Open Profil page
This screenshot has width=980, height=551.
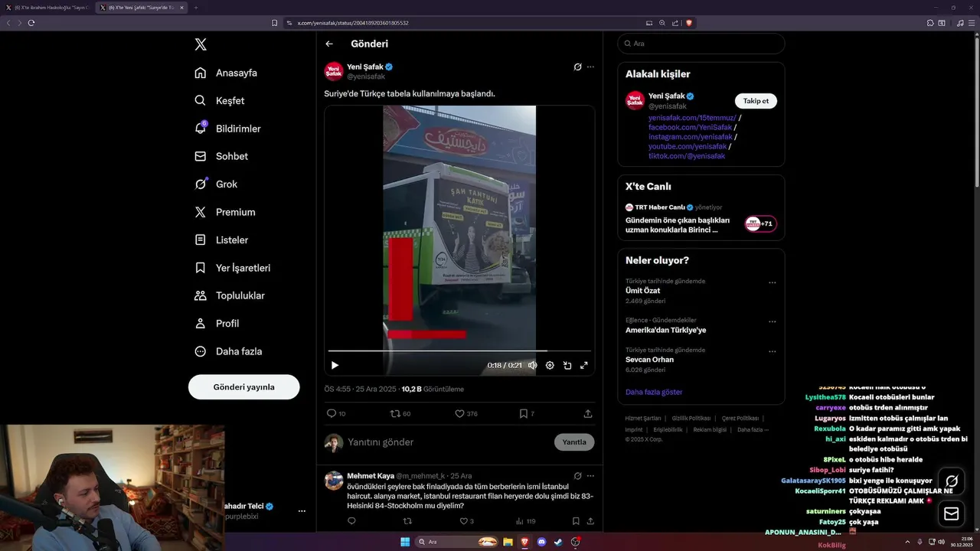click(x=217, y=324)
